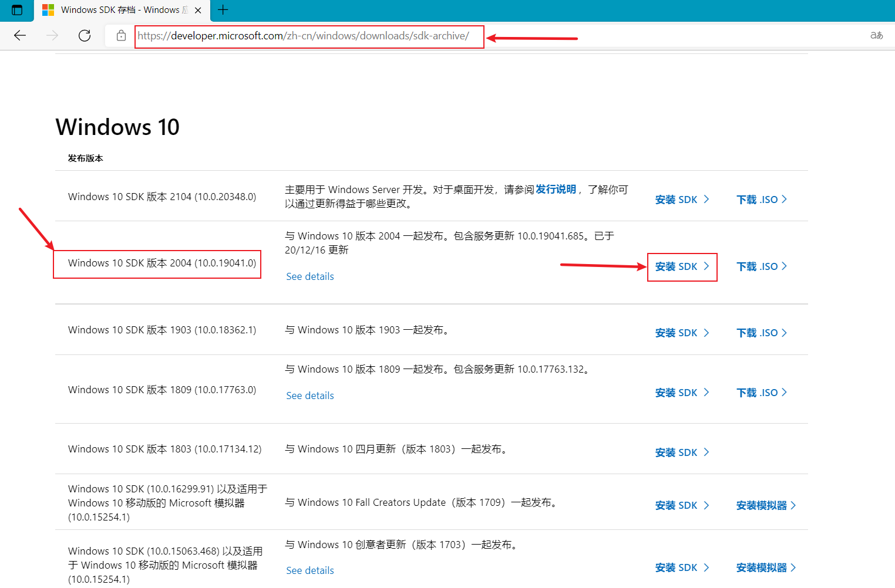Click description 主要用于 Windows Server 开发
The image size is (895, 588).
(x=457, y=197)
